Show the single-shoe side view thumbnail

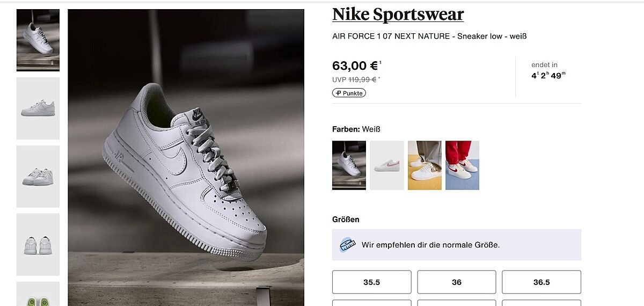pyautogui.click(x=38, y=108)
